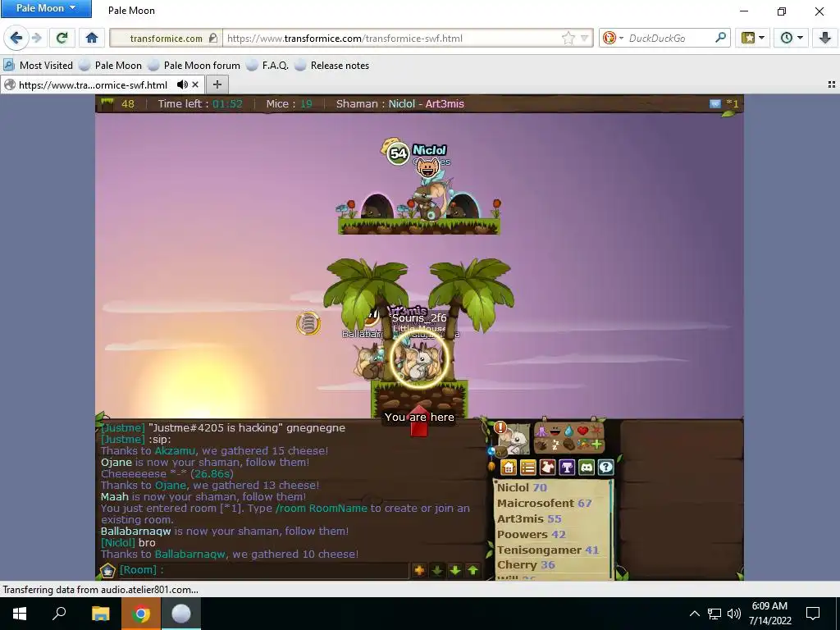Viewport: 840px width, 630px height.
Task: Trigger the laughing mouth emote
Action: (555, 431)
